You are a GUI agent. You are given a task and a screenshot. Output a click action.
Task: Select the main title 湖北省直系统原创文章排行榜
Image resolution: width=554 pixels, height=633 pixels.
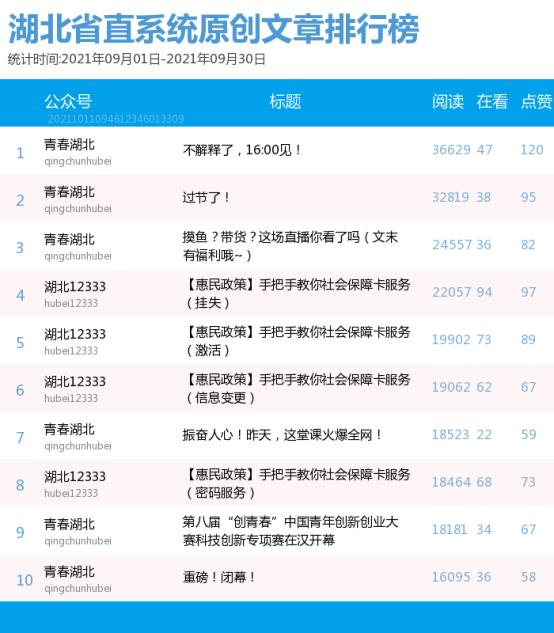click(x=214, y=29)
